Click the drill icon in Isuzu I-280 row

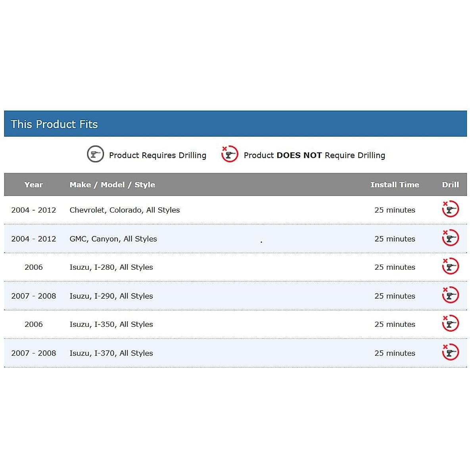[x=450, y=267]
